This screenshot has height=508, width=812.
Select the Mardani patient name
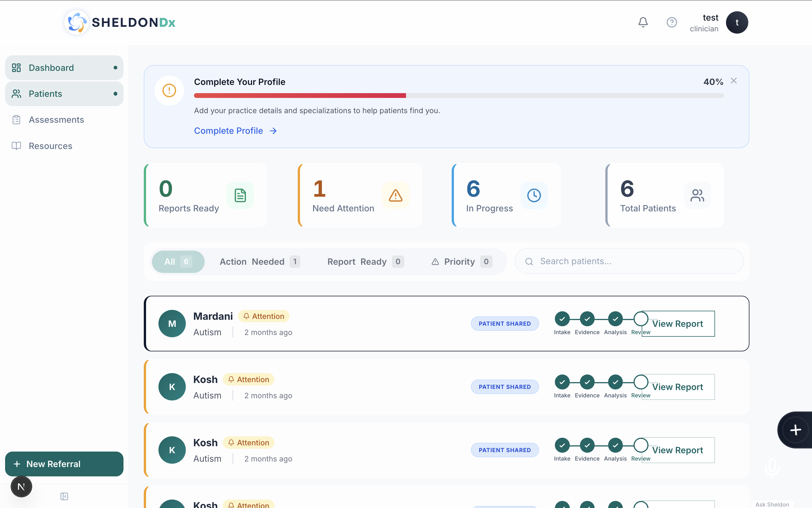pyautogui.click(x=213, y=316)
